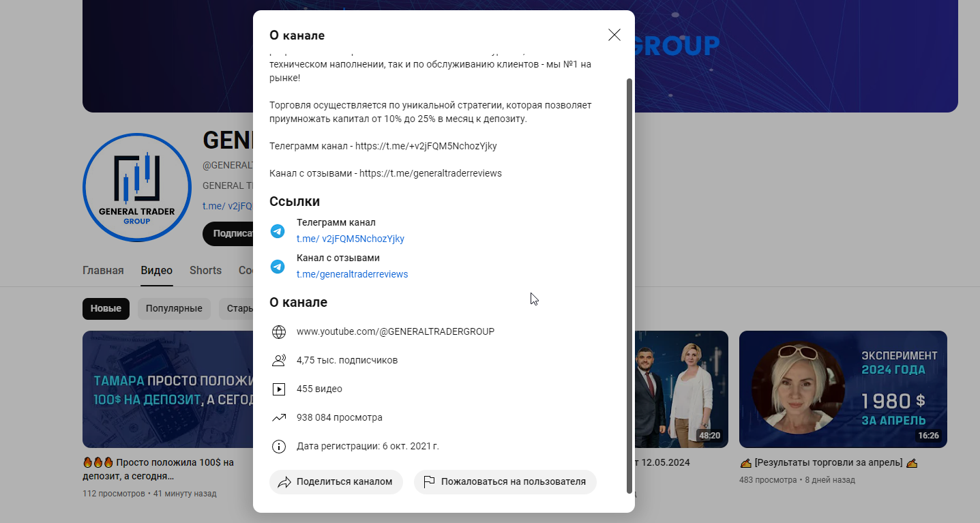Screen dimensions: 980x523
Task: Switch to Shorts tab
Action: coord(205,271)
